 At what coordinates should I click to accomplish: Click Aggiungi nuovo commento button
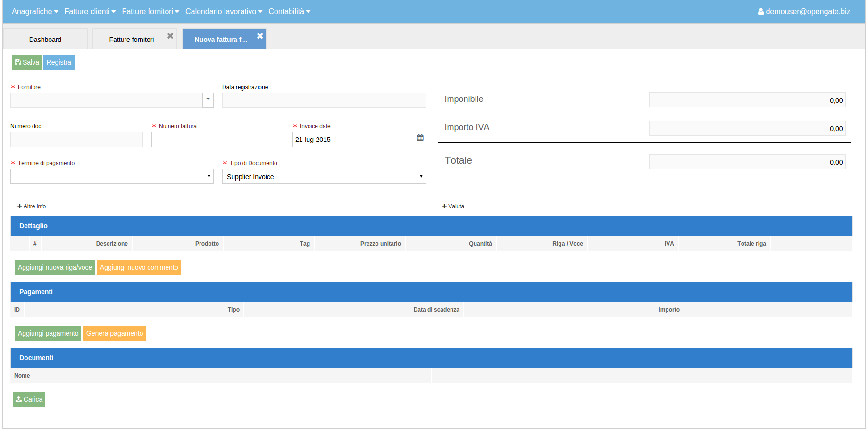139,267
